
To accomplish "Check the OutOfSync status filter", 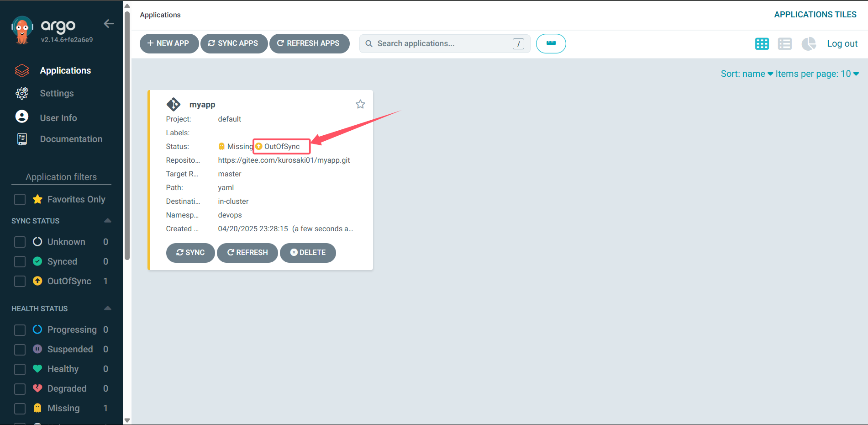I will point(20,281).
